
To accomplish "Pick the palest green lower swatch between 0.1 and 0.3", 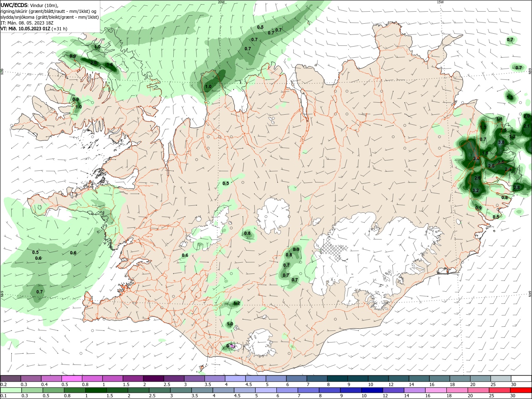I will (11, 390).
